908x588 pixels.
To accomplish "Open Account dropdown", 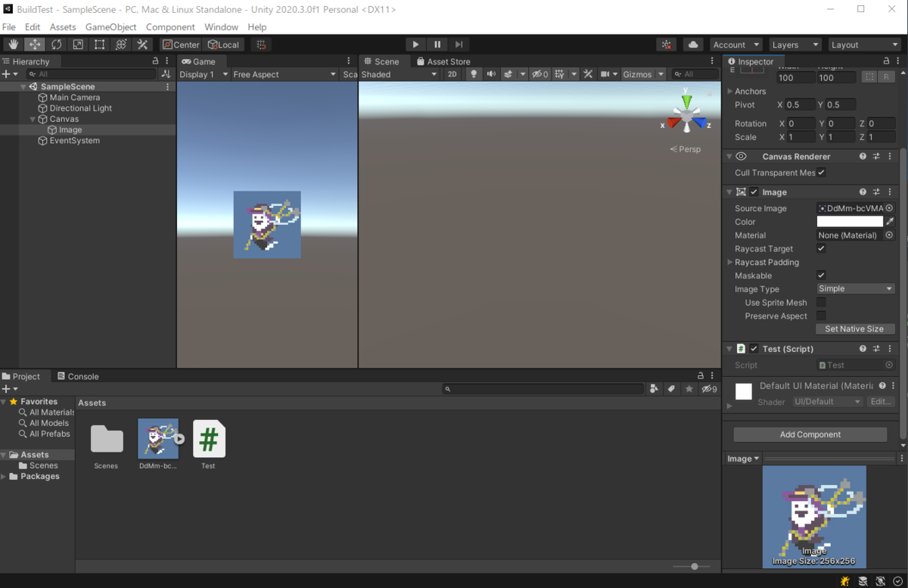I will coord(736,45).
